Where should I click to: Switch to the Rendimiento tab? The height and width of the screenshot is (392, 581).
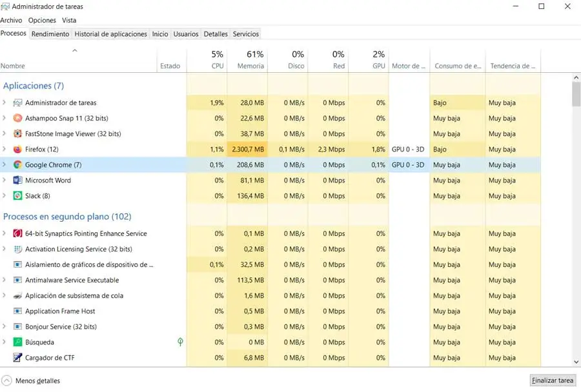pyautogui.click(x=50, y=34)
